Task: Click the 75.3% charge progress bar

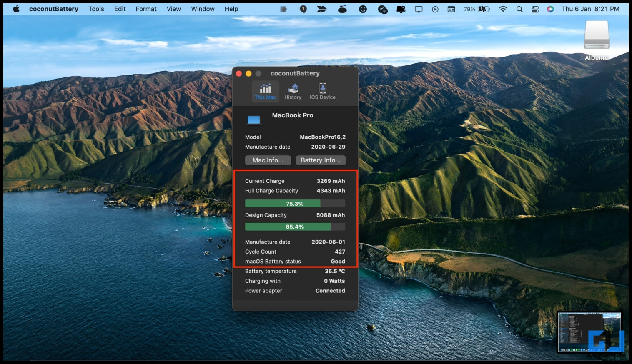Action: [295, 204]
